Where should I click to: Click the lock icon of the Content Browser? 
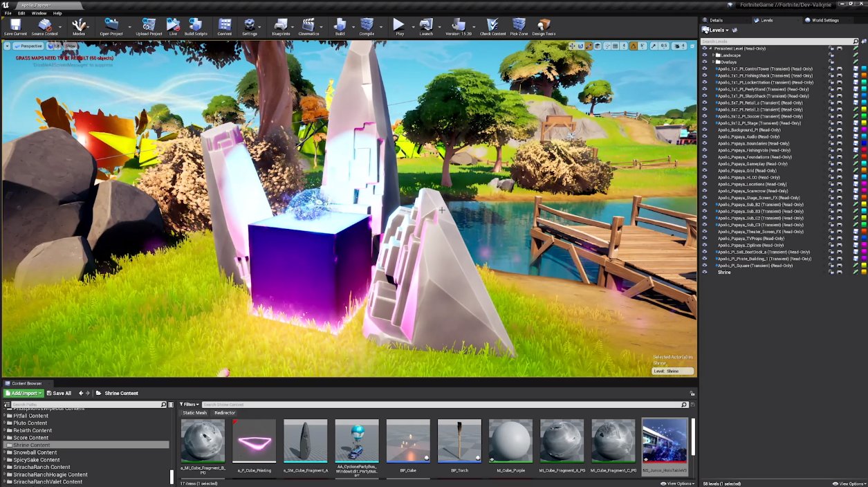[692, 393]
